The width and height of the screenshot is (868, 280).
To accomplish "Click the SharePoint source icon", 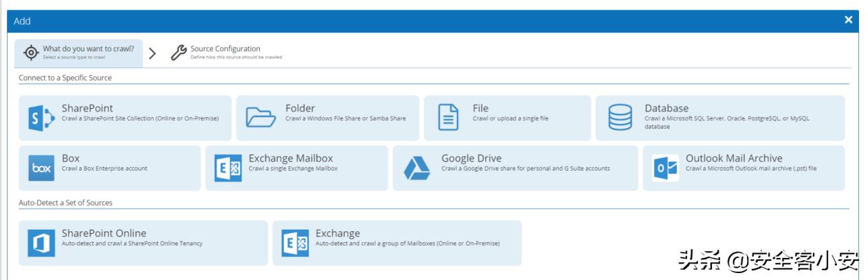I will [x=40, y=119].
